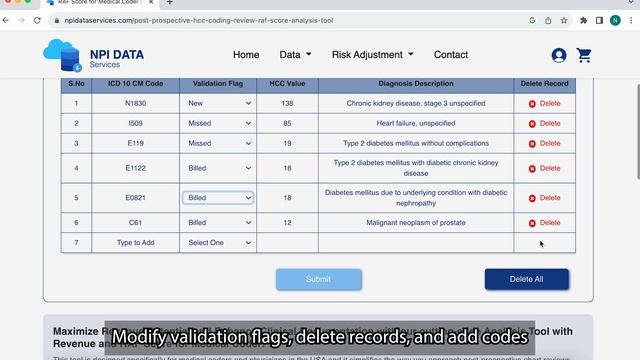Open Validation Flag dropdown for I509
This screenshot has width=640, height=360.
click(x=218, y=123)
